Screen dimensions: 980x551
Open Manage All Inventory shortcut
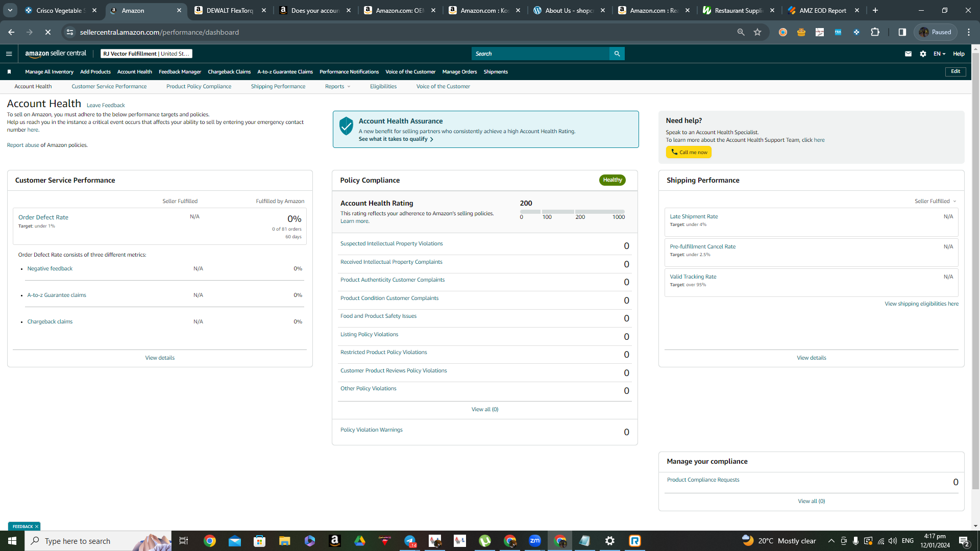tap(49, 72)
